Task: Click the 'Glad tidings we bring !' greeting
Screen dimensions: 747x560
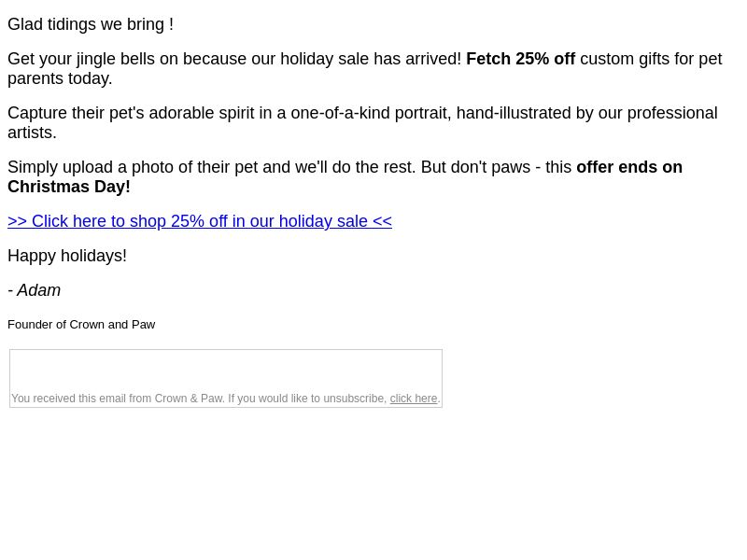Action: click(x=91, y=24)
